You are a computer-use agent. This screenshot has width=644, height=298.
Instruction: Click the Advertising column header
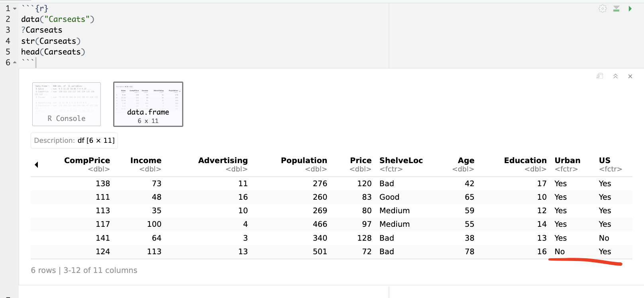pyautogui.click(x=223, y=160)
